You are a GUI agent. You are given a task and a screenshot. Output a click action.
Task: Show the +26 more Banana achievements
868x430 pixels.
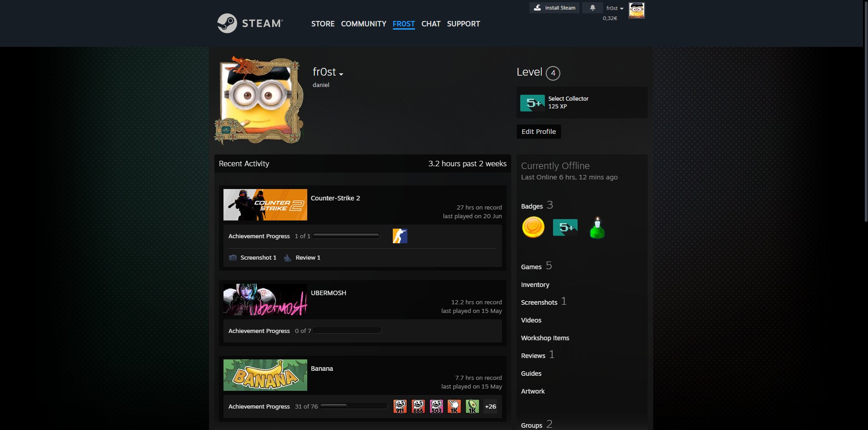(491, 406)
